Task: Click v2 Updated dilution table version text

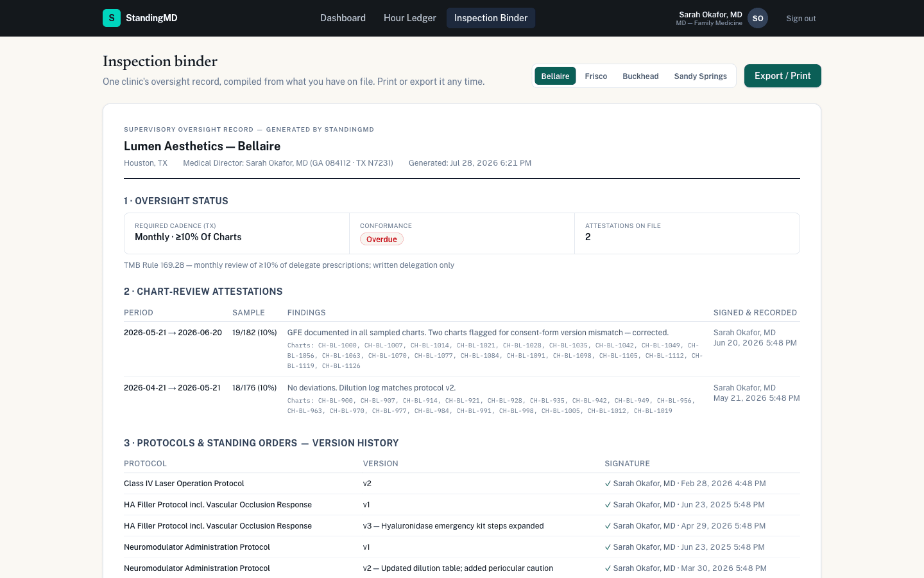Action: 458,568
